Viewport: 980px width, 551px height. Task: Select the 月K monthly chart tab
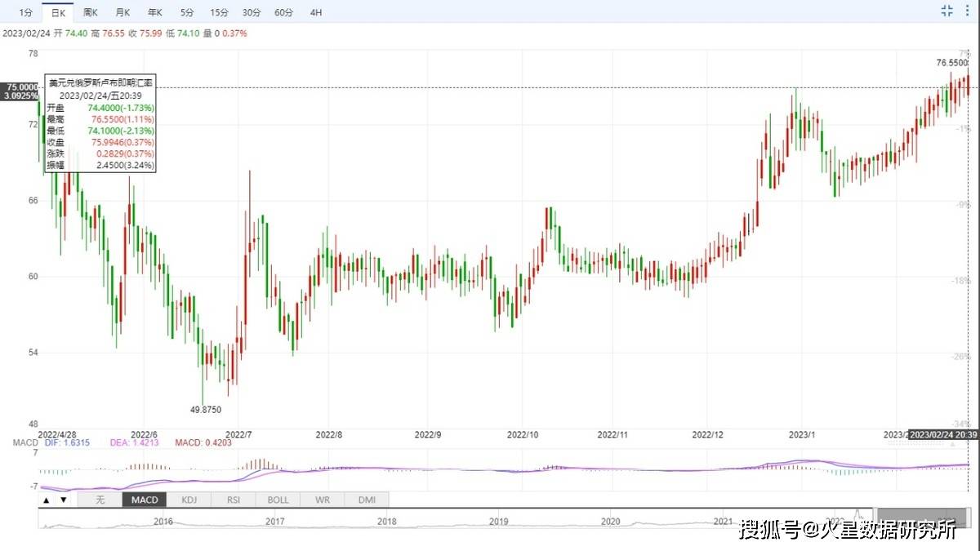[122, 12]
